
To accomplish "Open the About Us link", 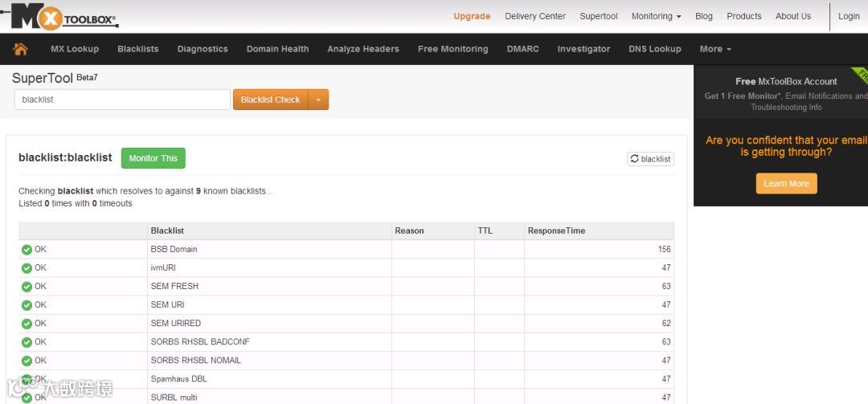I will 793,16.
